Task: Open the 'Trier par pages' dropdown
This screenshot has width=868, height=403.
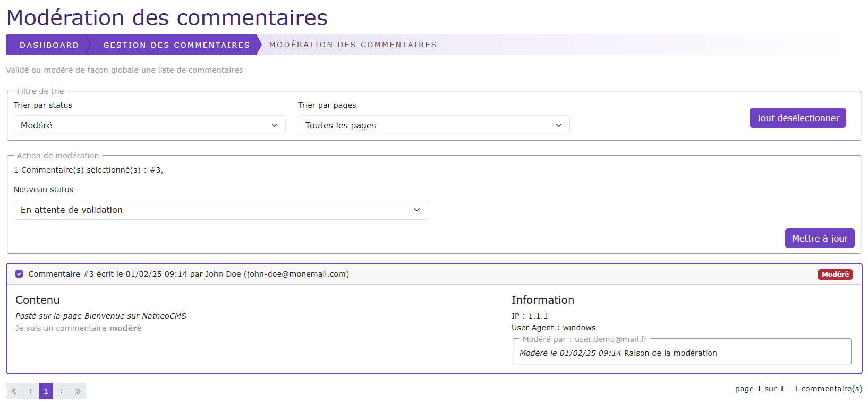Action: [x=434, y=125]
